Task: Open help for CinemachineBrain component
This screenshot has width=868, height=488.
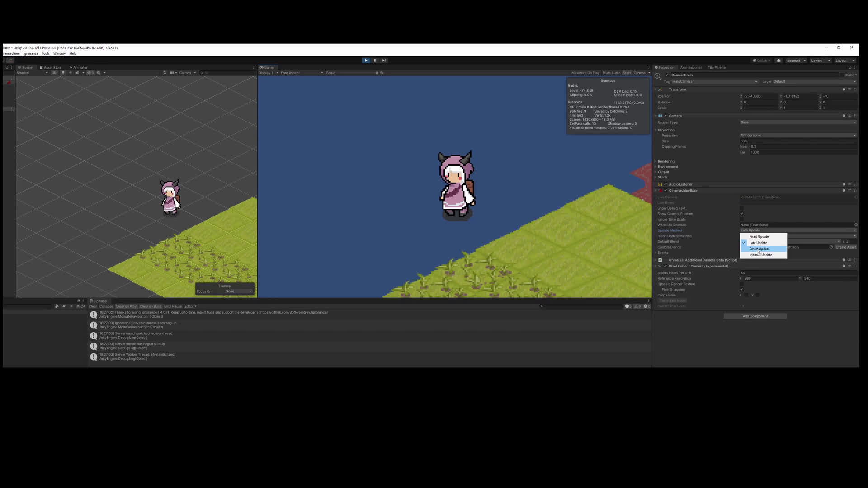Action: (x=844, y=190)
